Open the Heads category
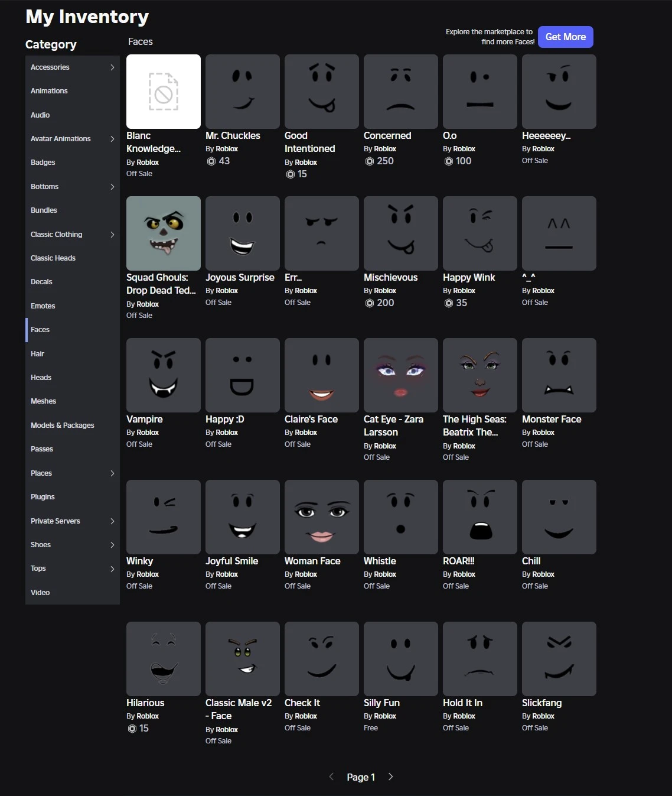 pos(73,378)
